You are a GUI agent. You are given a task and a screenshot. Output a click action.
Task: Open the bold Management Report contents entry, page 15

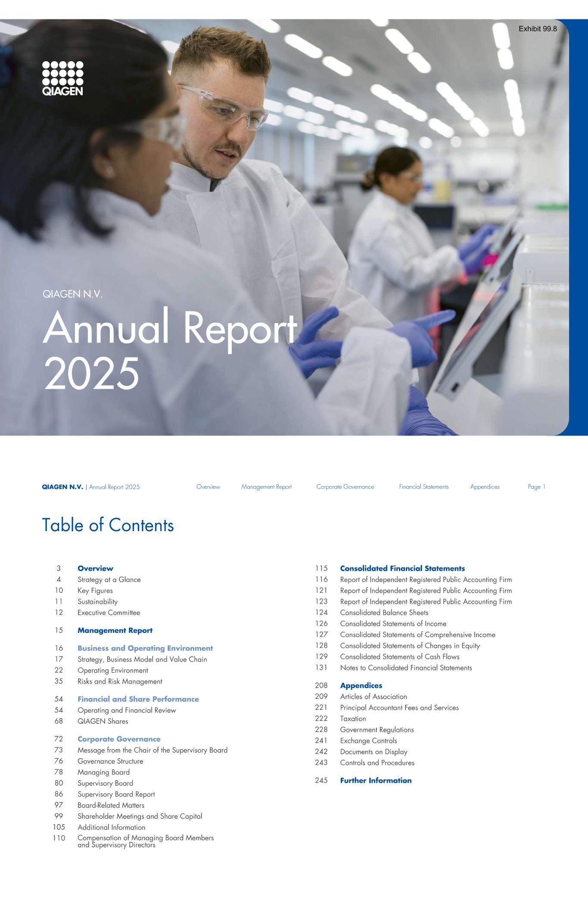tap(115, 631)
